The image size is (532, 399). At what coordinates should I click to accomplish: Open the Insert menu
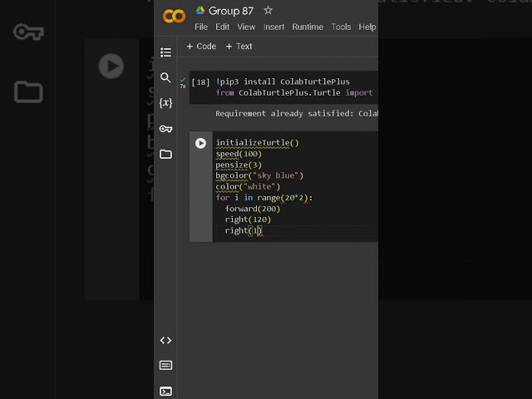tap(273, 27)
